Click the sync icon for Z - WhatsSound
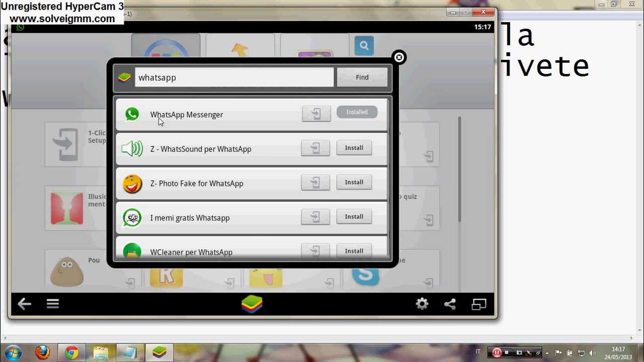Screen dimensions: 644x362 [x=315, y=148]
